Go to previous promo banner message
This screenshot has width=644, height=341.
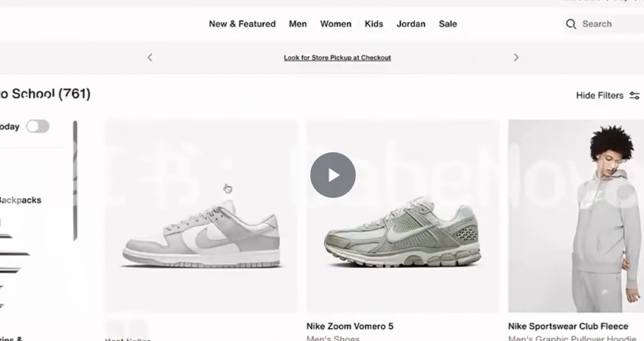pos(150,58)
